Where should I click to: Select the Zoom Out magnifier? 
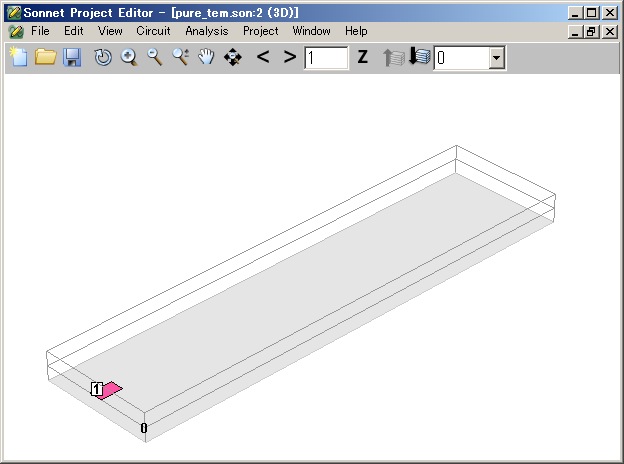[x=155, y=57]
